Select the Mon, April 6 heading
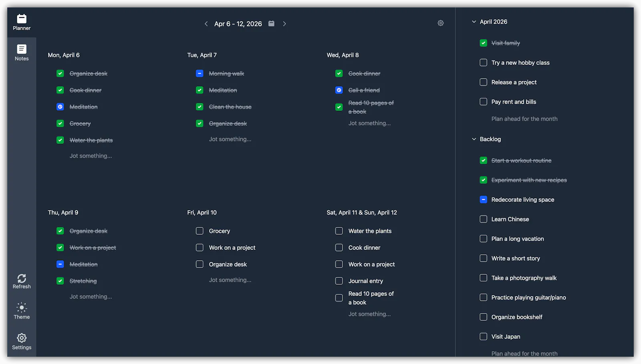Viewport: 641px width, 364px height. tap(64, 55)
